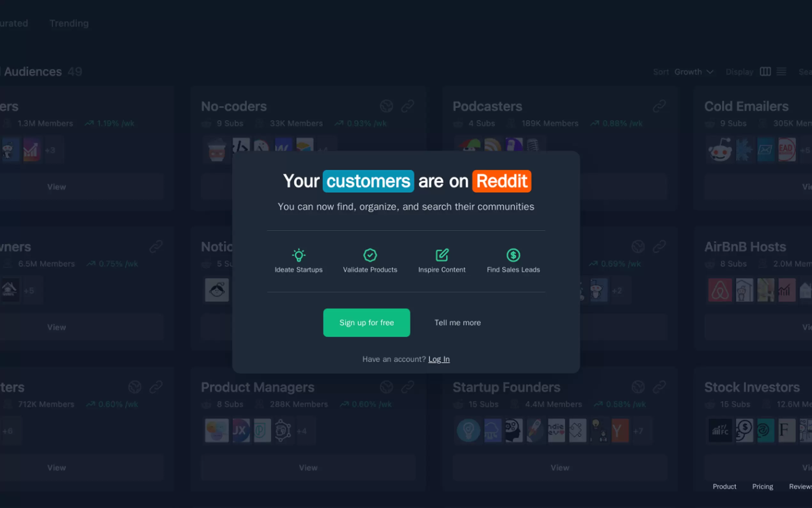Switch Display to list view

(x=781, y=72)
